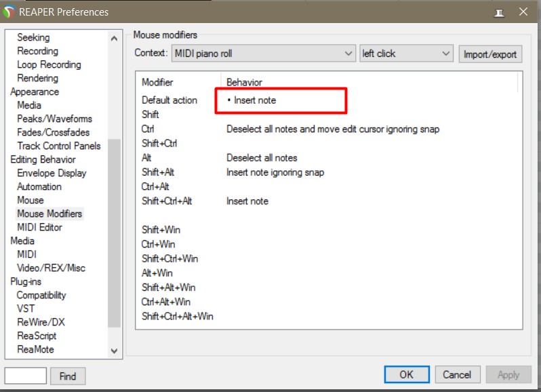Viewport: 541px width, 392px height.
Task: Select ReaMote in the tree
Action: pos(35,349)
